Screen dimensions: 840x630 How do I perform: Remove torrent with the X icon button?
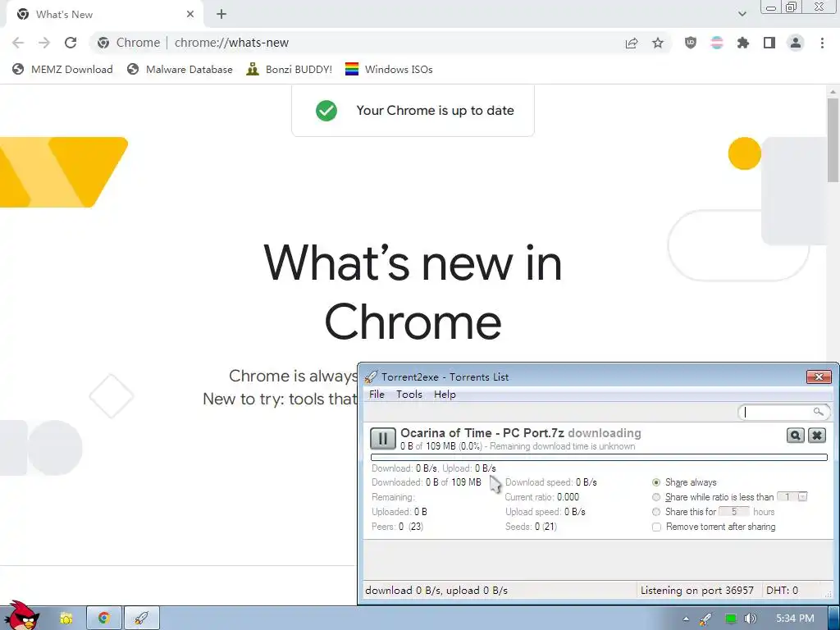coord(816,436)
